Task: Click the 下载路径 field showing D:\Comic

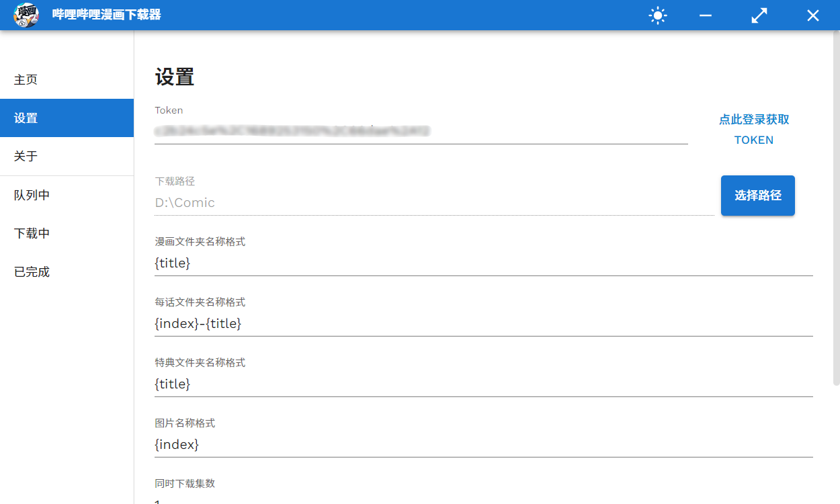Action: [x=434, y=202]
